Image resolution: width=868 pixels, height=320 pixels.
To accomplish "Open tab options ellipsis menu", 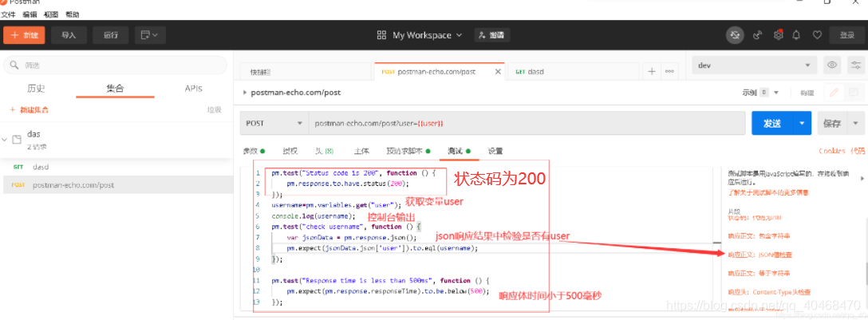I will (x=669, y=71).
